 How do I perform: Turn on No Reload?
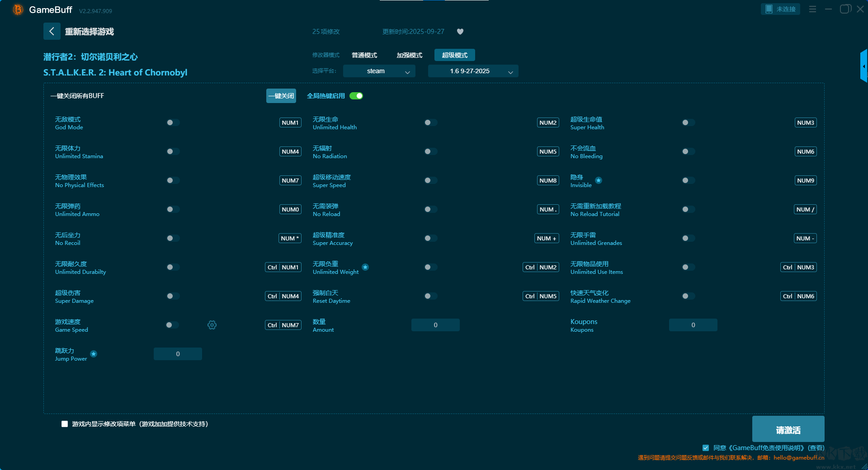coord(430,209)
